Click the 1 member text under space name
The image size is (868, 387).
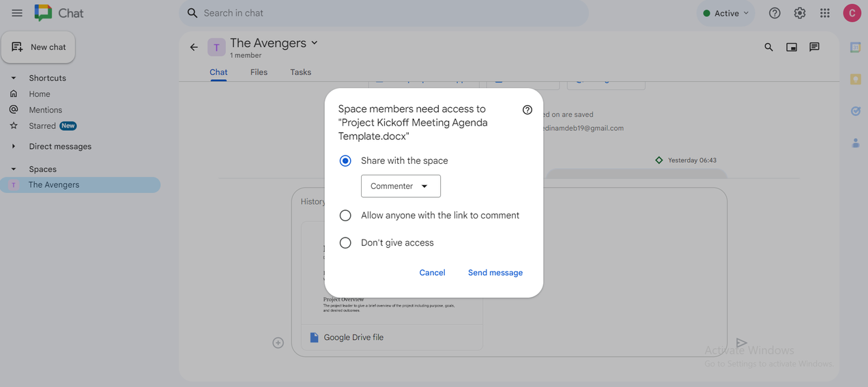click(246, 55)
